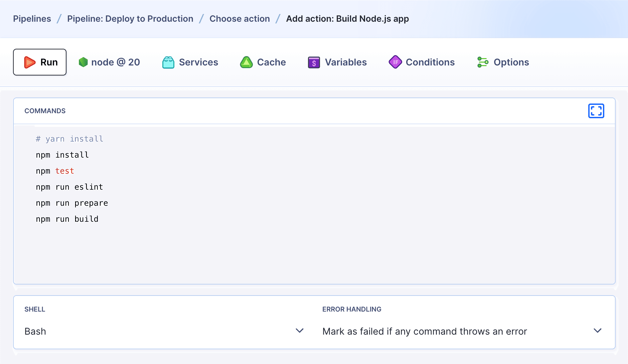
Task: Click the red Run play icon
Action: tap(30, 62)
